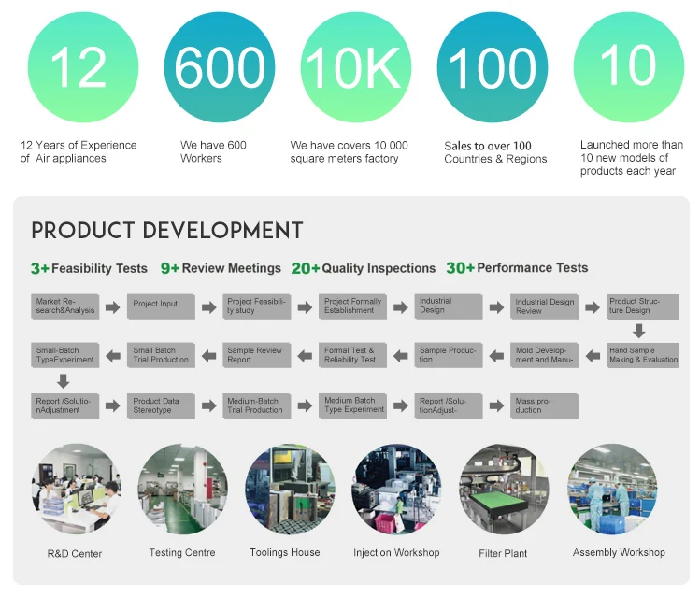View the Filter Plant photo
Viewport: 700px width, 597px height.
[x=504, y=490]
